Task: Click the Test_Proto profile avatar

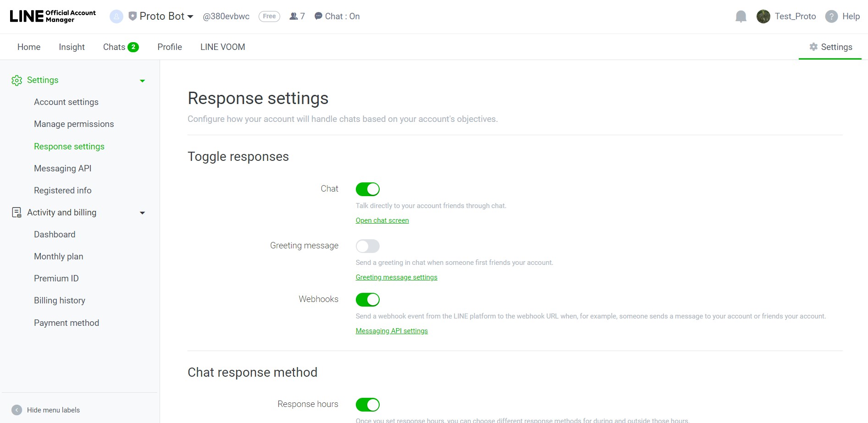Action: click(x=763, y=16)
